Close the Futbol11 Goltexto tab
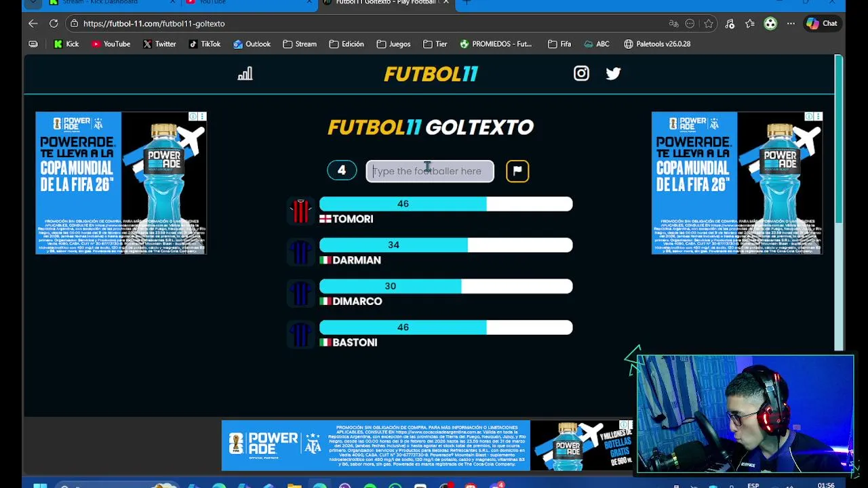Viewport: 868px width, 488px height. (446, 3)
